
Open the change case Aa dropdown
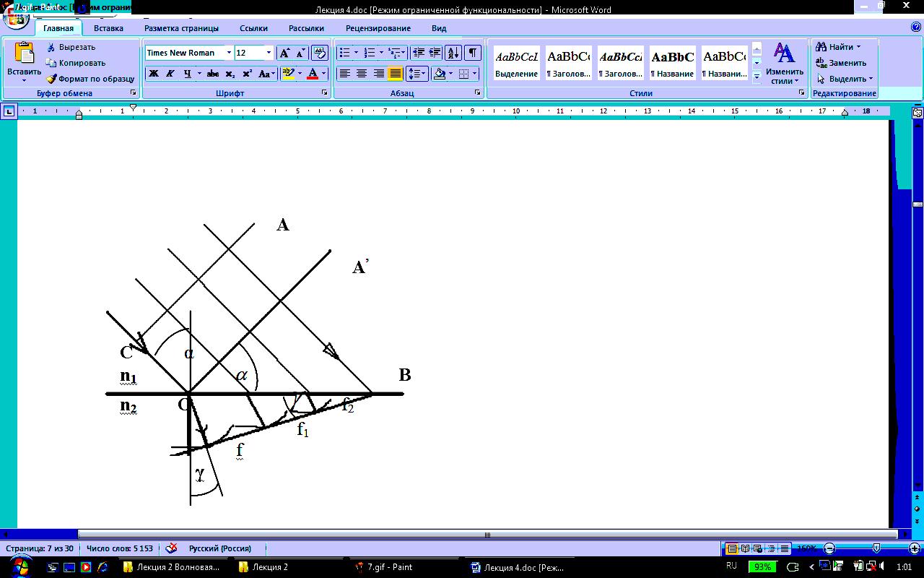(266, 74)
